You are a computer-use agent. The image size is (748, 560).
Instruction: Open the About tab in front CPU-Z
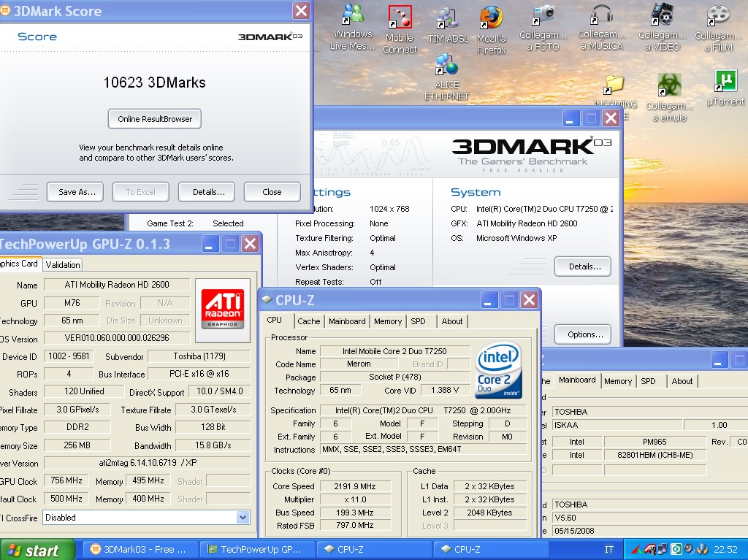(x=451, y=321)
